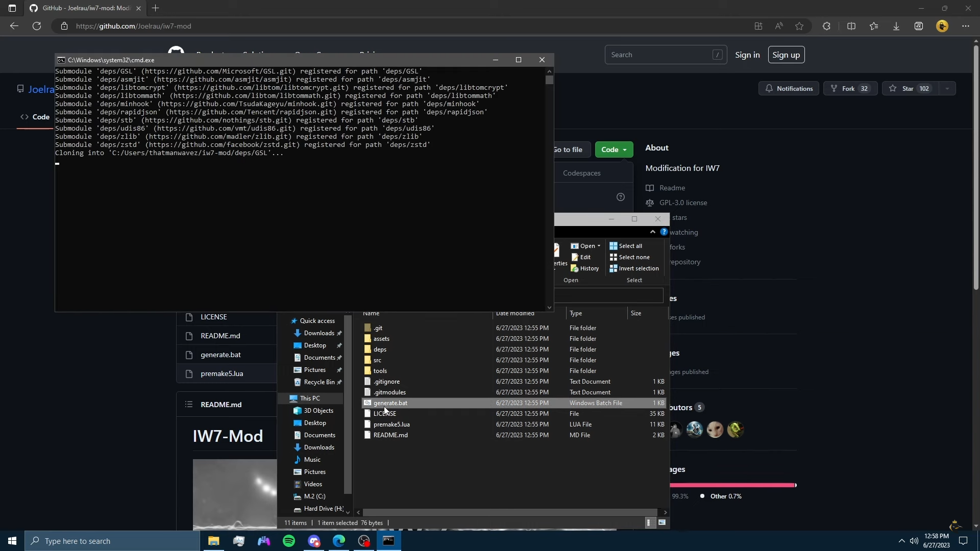Viewport: 980px width, 551px height.
Task: Click the Explorer help question mark icon
Action: point(664,232)
